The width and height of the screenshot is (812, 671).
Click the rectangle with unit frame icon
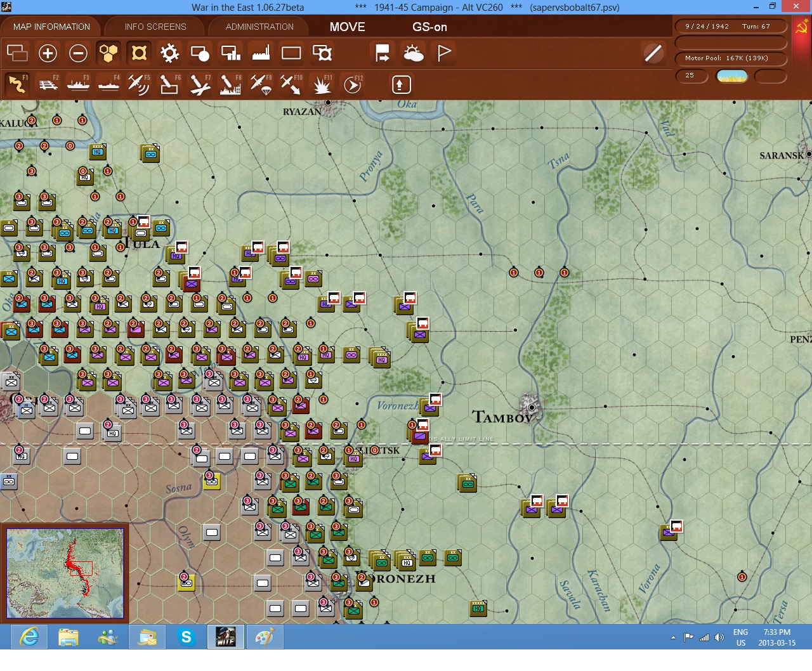coord(322,53)
